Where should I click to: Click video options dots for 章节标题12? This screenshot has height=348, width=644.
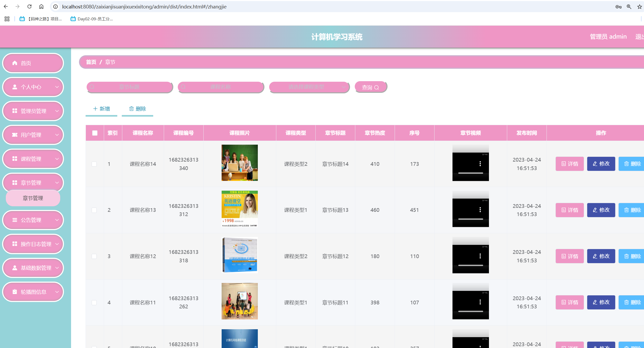click(x=480, y=256)
